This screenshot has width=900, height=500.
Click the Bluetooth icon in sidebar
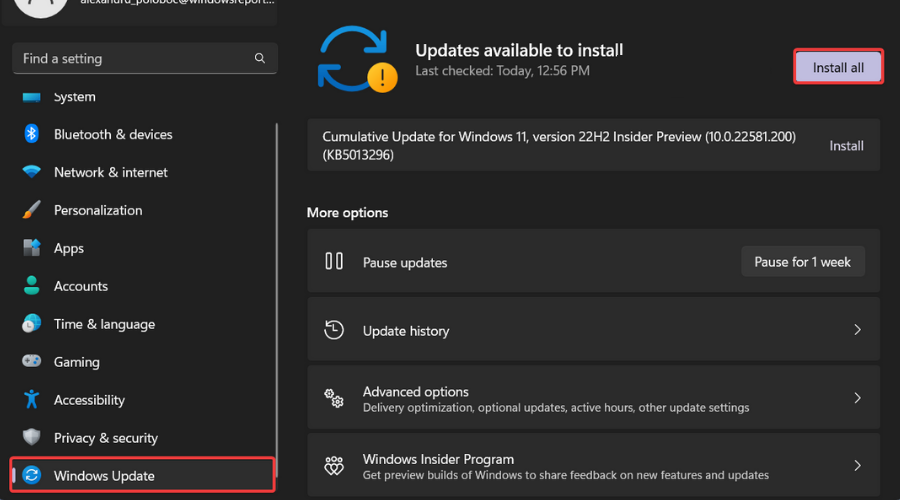32,134
